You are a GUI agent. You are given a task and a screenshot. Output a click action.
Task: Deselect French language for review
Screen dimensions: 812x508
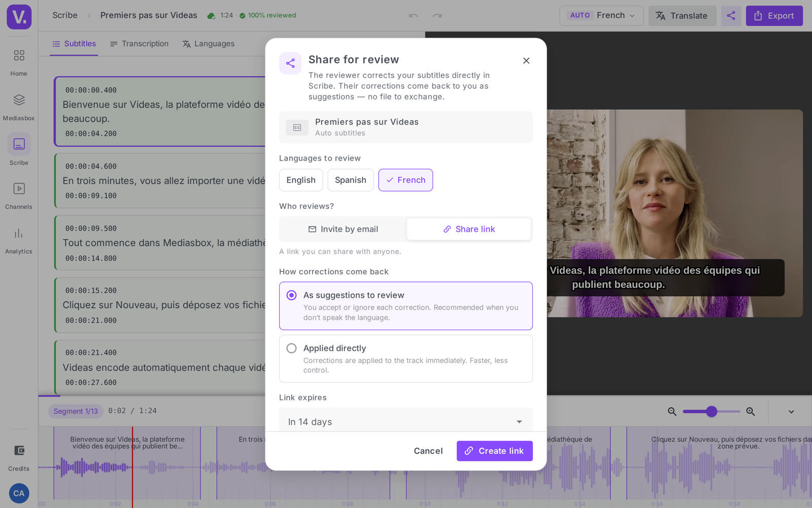(x=405, y=180)
